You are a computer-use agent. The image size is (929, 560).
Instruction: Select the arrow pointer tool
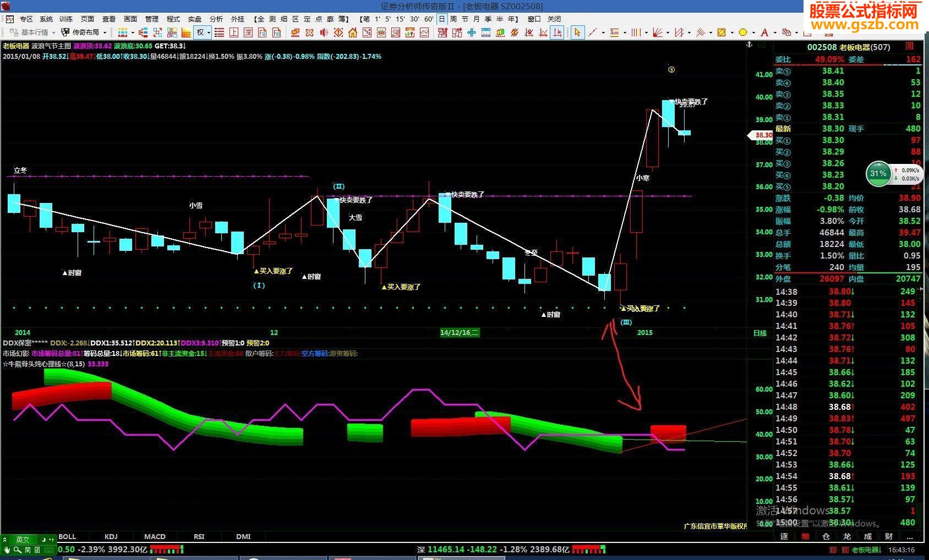577,32
